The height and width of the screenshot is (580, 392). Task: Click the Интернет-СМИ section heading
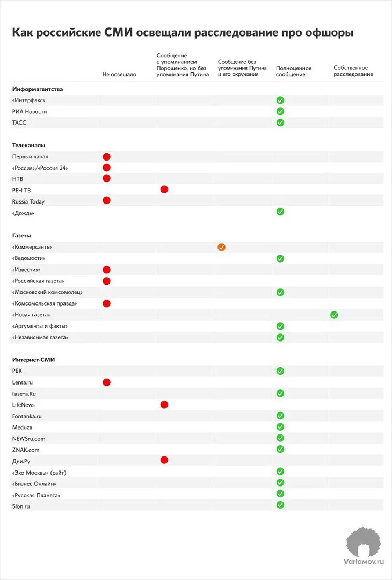pos(33,359)
